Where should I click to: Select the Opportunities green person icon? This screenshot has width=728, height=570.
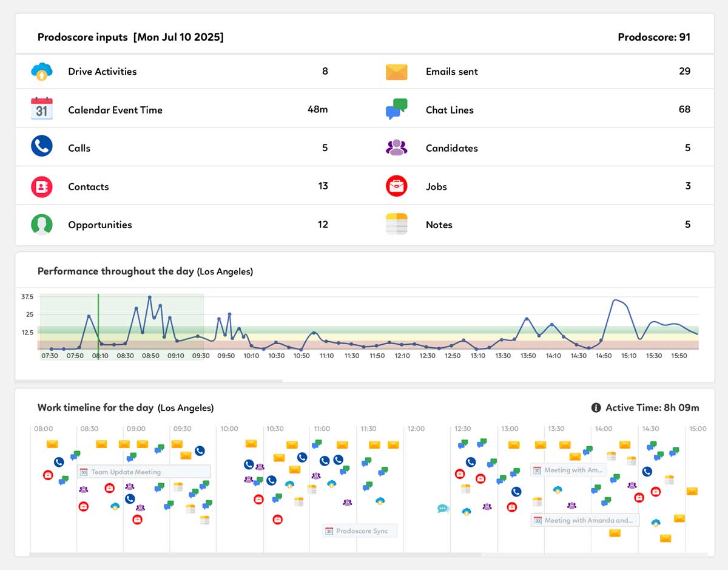point(41,225)
